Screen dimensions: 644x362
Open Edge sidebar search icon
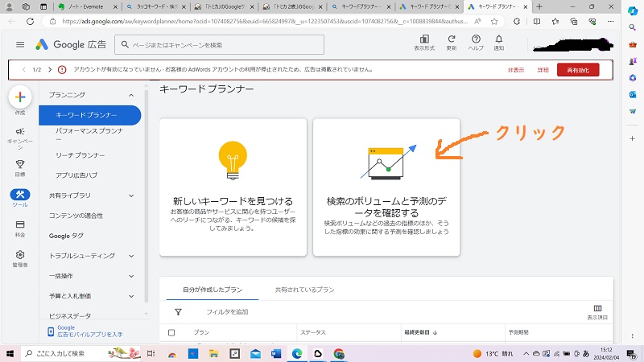[x=633, y=27]
